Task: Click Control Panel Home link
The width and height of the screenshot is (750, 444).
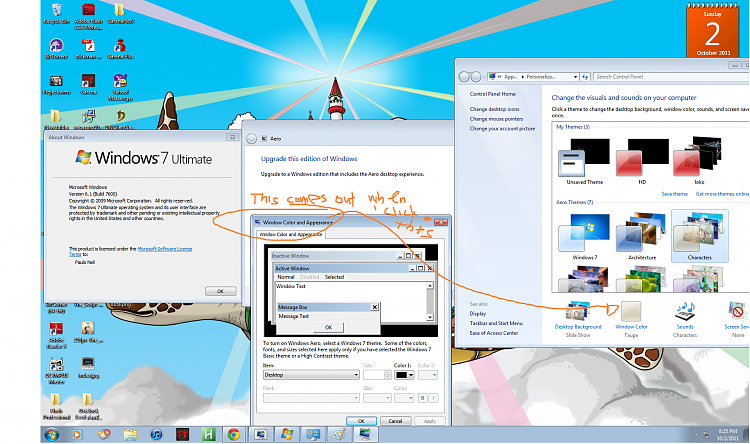Action: (x=493, y=94)
